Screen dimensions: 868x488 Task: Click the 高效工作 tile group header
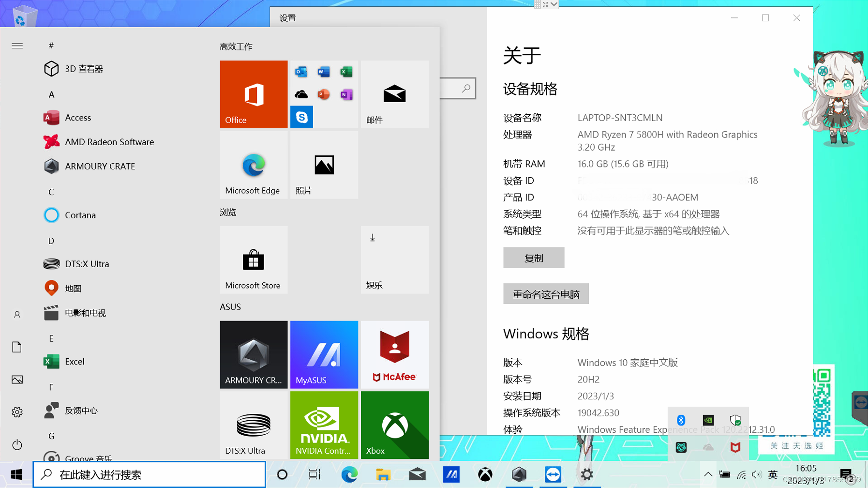(236, 46)
